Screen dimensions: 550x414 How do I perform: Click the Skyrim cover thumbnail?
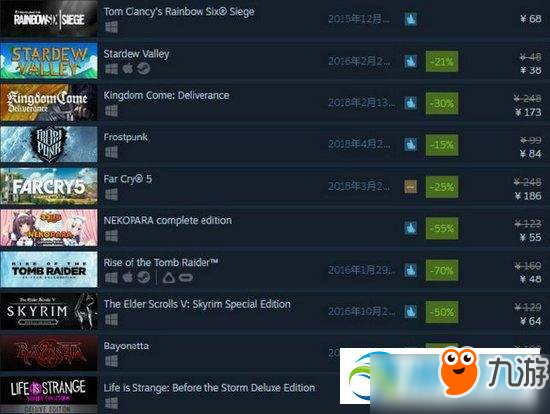click(x=49, y=311)
